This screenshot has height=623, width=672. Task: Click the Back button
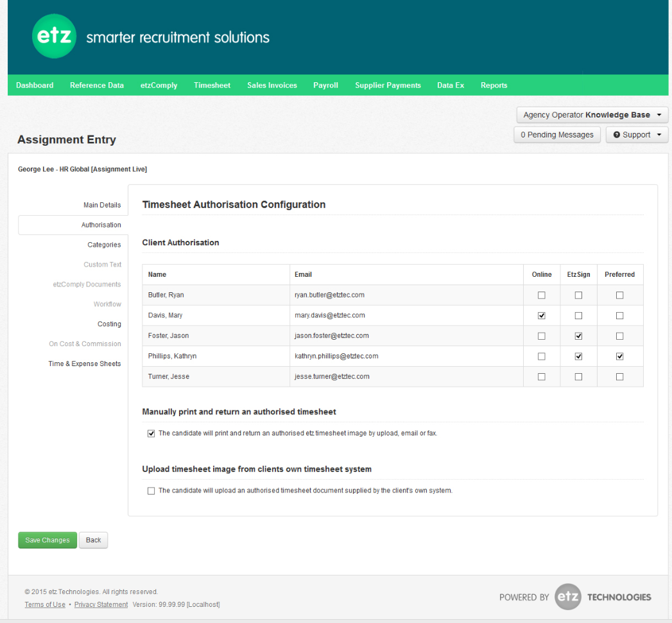tap(94, 540)
